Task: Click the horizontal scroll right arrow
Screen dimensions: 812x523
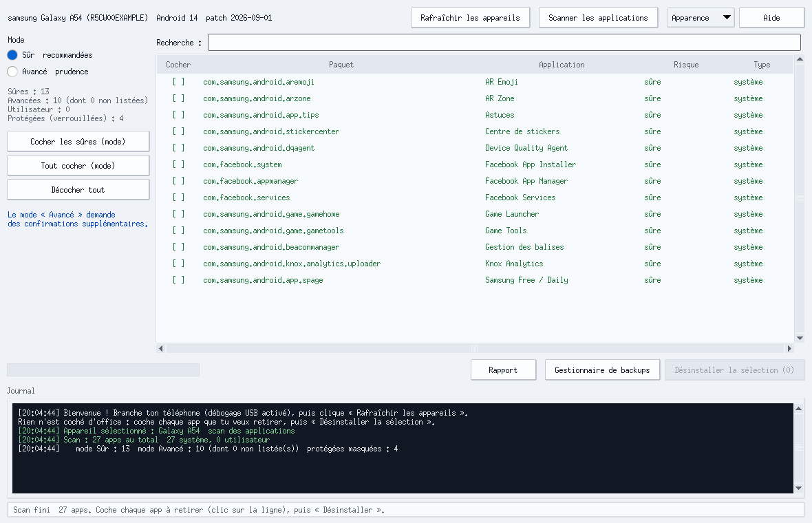Action: [789, 348]
